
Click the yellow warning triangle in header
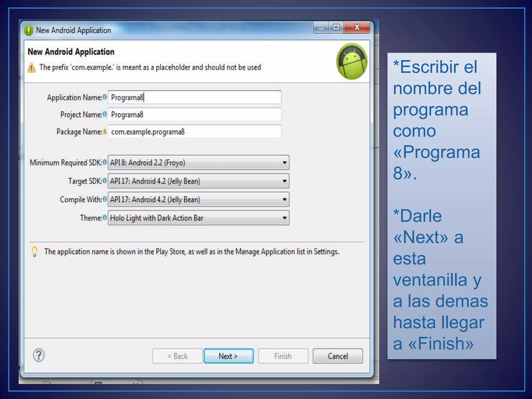[32, 68]
